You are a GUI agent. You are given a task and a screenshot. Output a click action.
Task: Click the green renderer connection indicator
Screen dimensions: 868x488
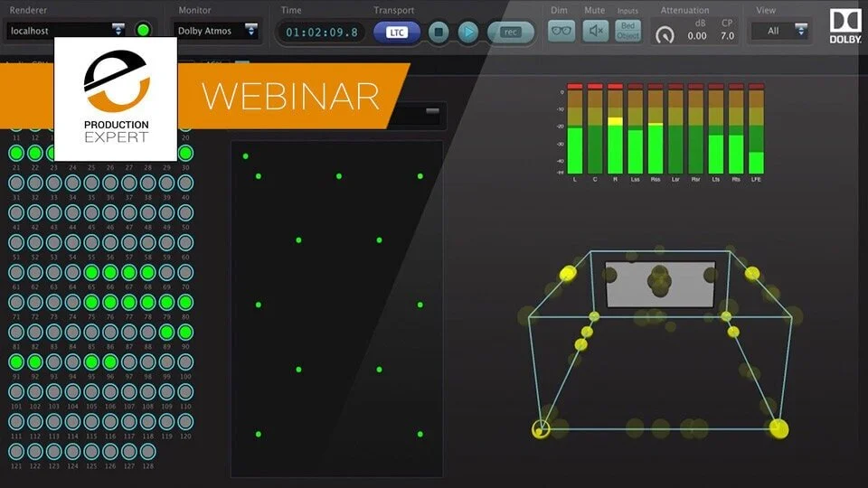pyautogui.click(x=144, y=30)
